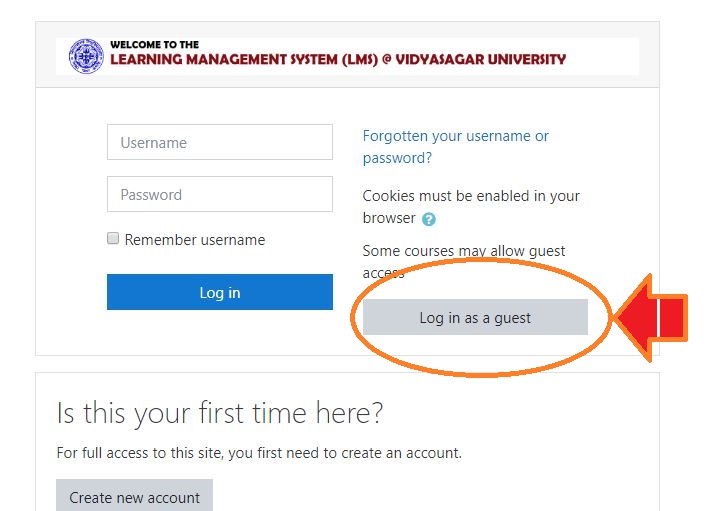Click the Remember username label text

[195, 240]
